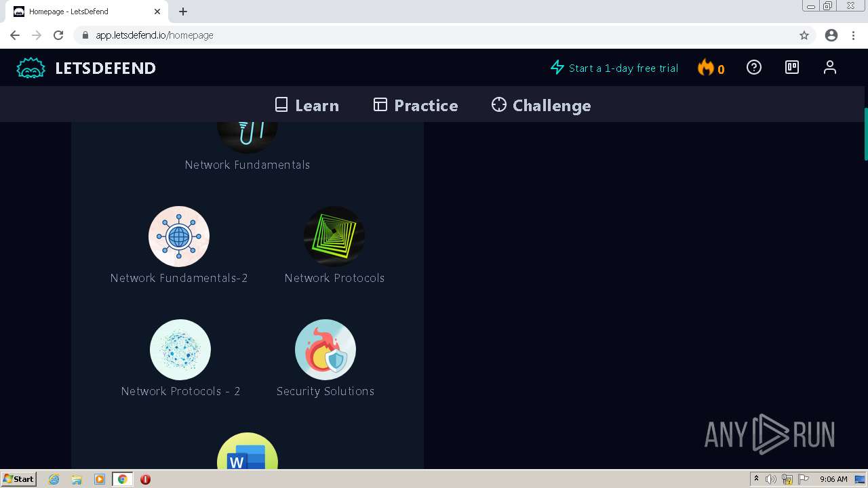The image size is (868, 488).
Task: Click the Network Fundamentals label
Action: [x=248, y=165]
